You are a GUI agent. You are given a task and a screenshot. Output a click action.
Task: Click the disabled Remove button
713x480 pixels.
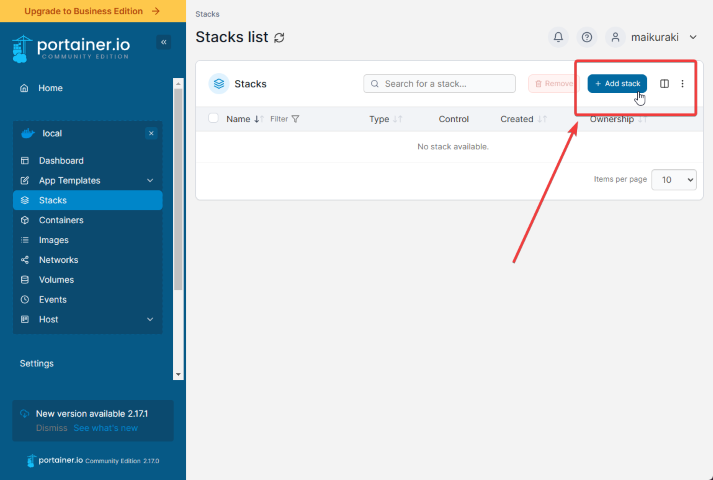554,84
